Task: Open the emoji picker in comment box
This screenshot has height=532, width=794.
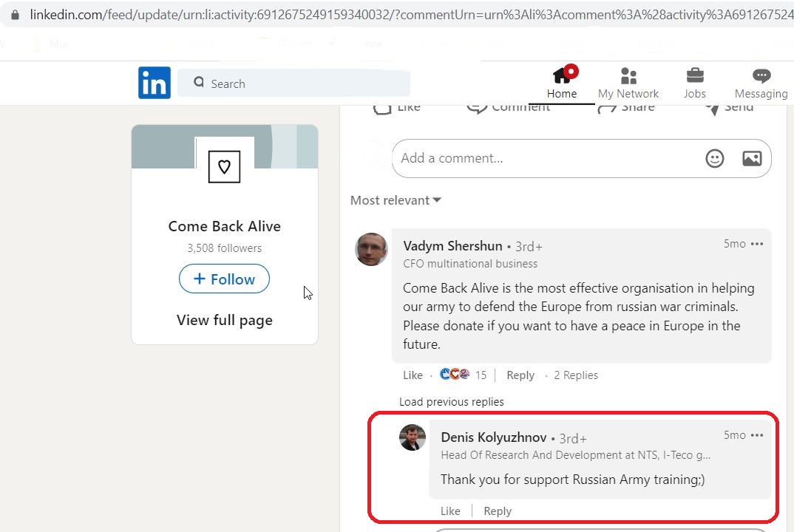Action: click(x=714, y=158)
